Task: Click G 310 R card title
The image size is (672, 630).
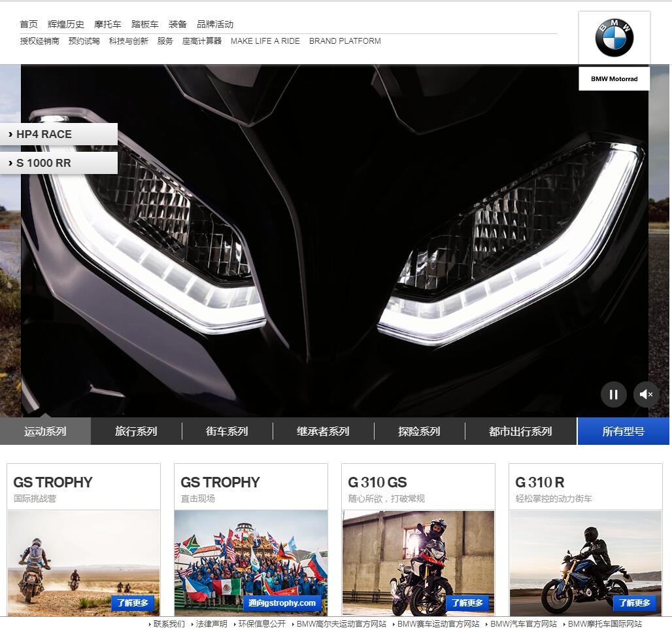Action: point(540,482)
